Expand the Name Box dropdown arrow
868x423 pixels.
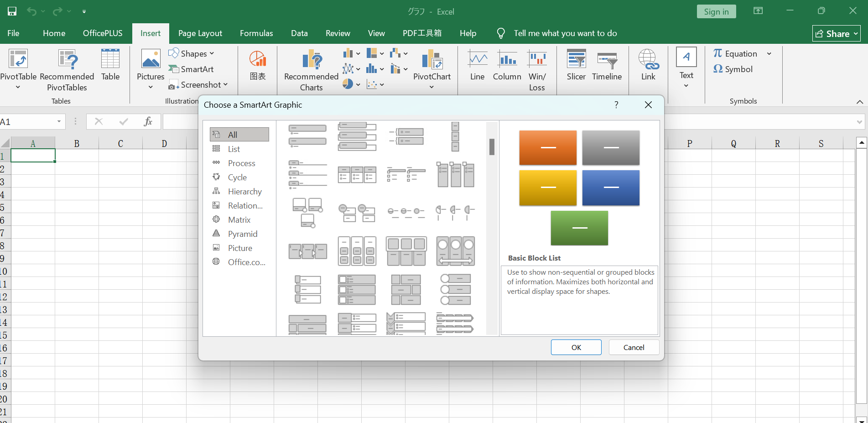point(59,121)
